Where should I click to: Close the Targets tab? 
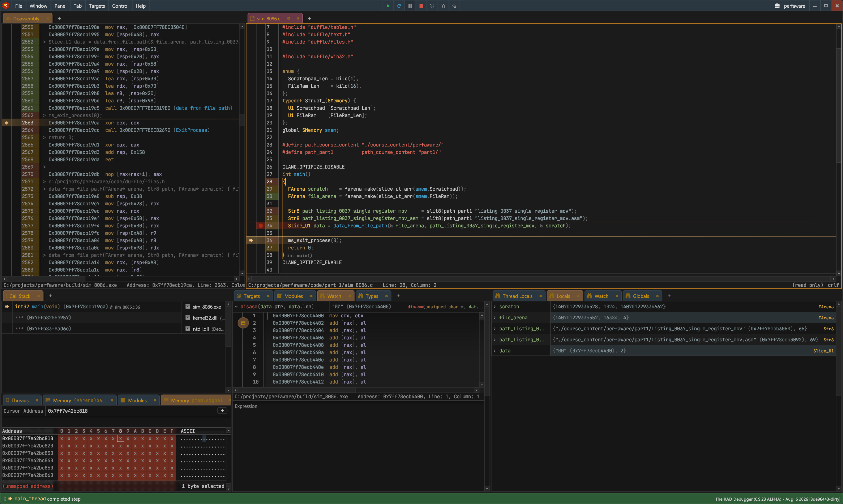[x=268, y=296]
